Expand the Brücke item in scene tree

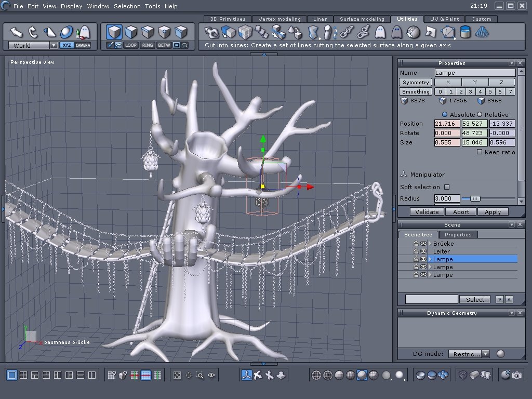[x=430, y=244]
